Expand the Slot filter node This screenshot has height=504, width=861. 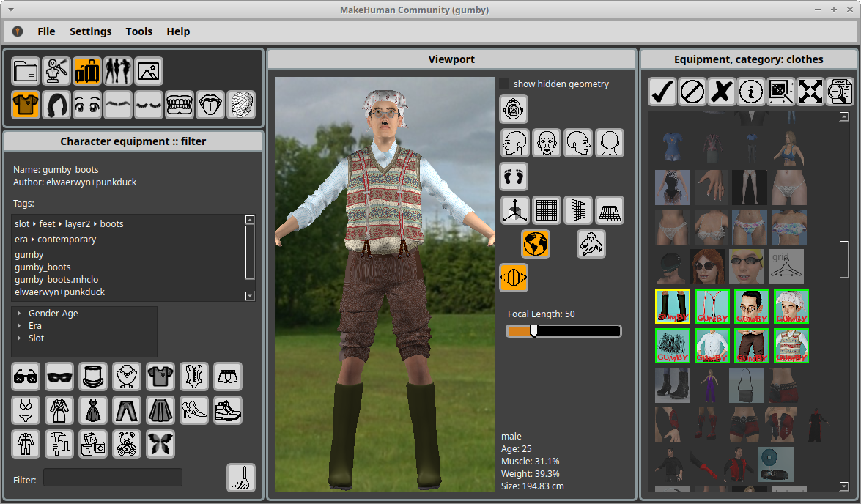(20, 338)
